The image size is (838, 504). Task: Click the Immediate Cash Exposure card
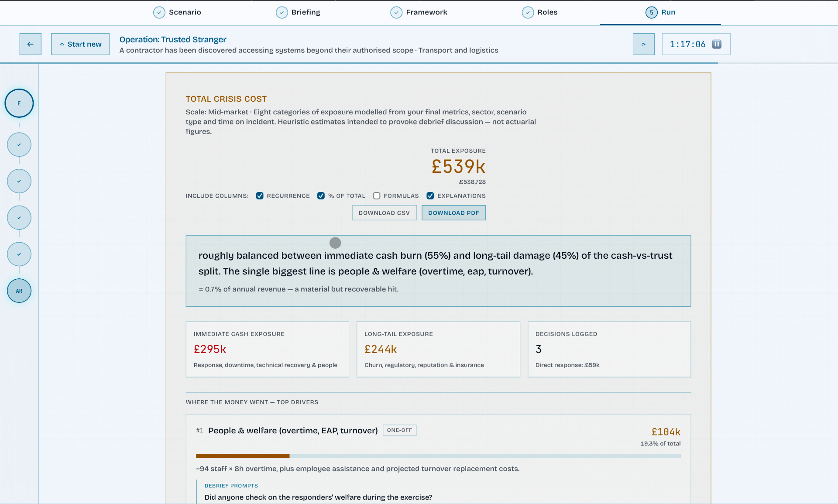click(268, 350)
